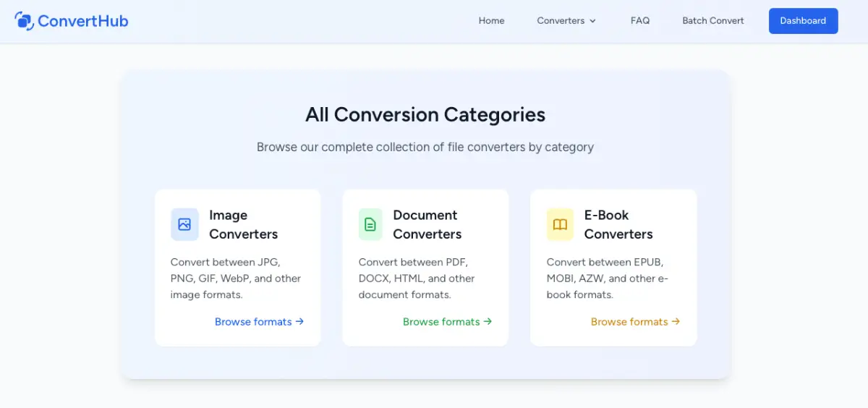Screen dimensions: 868x408
Task: Browse formats for E-Book Converters
Action: click(629, 322)
